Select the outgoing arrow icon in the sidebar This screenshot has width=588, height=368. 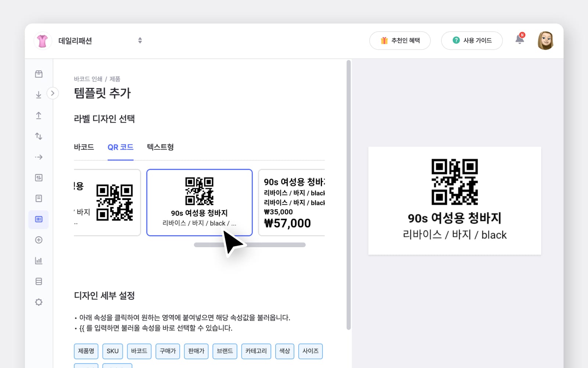[39, 157]
